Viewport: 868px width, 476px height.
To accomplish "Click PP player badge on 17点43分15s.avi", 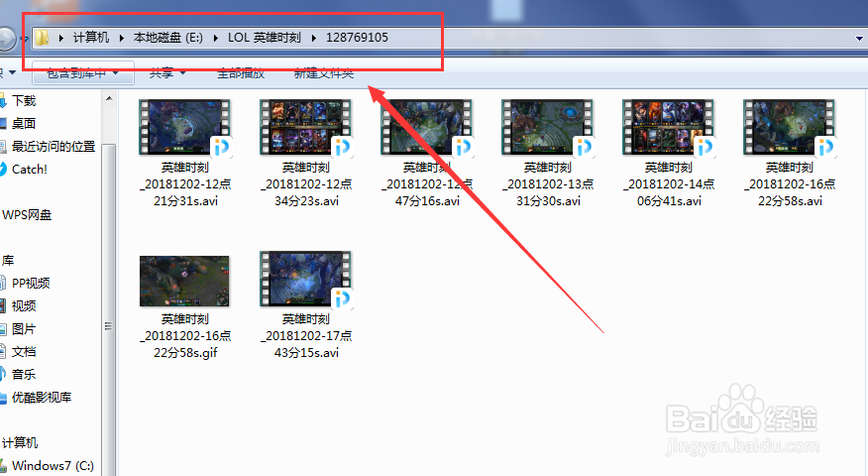I will pos(342,298).
